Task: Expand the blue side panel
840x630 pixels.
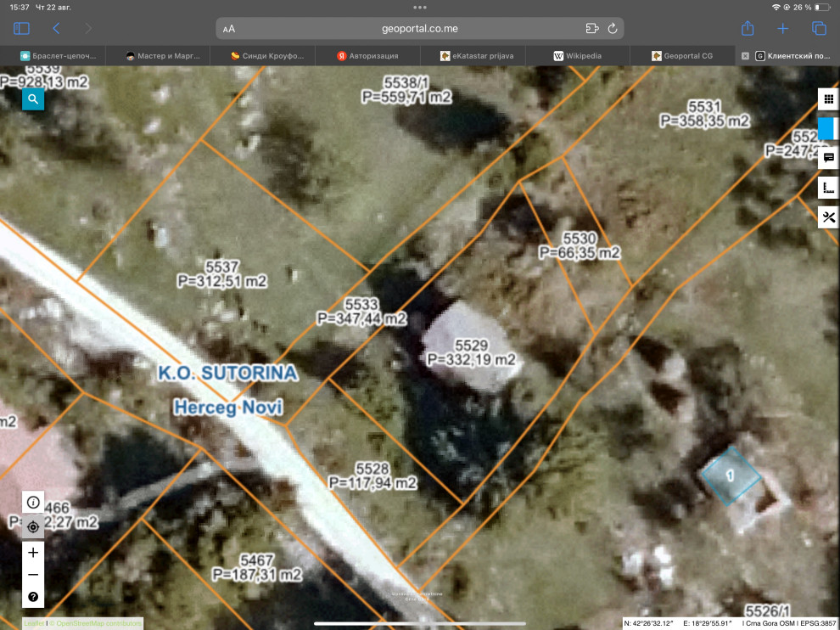Action: (x=827, y=128)
